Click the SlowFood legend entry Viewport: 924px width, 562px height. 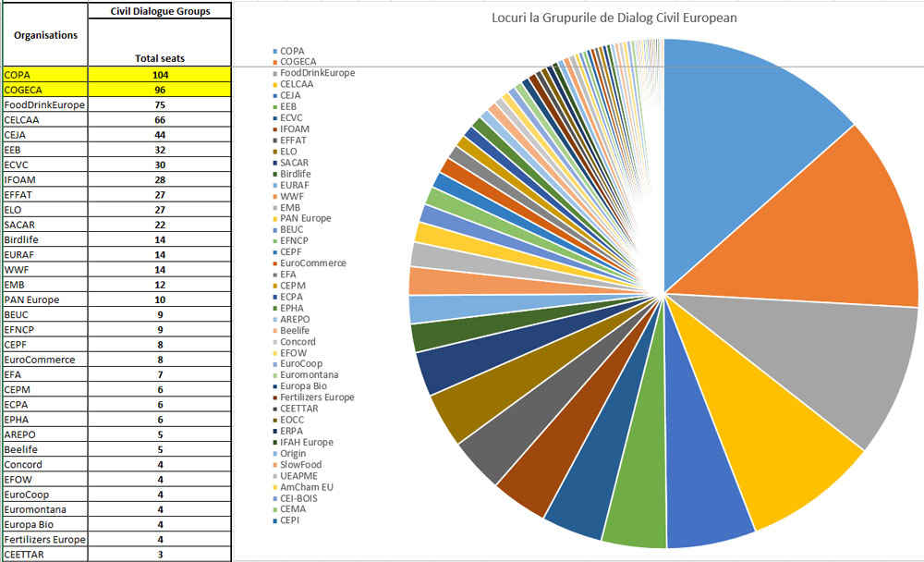[x=297, y=464]
